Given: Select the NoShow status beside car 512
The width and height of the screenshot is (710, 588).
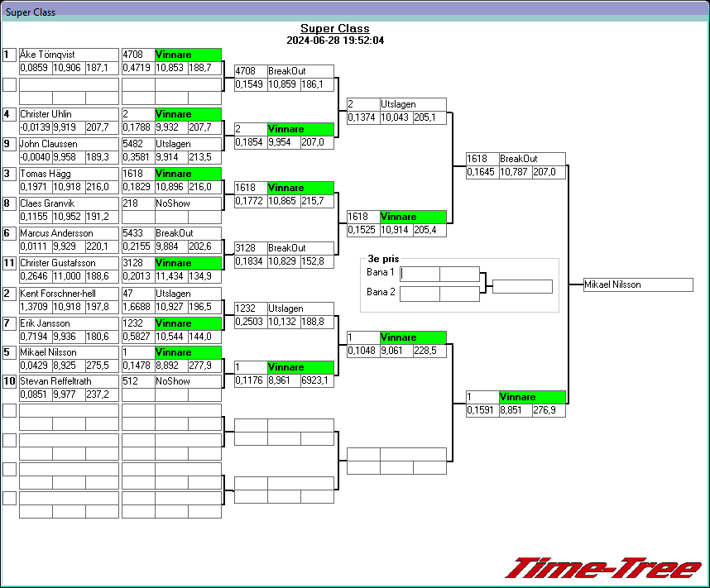Looking at the screenshot, I should click(x=189, y=381).
